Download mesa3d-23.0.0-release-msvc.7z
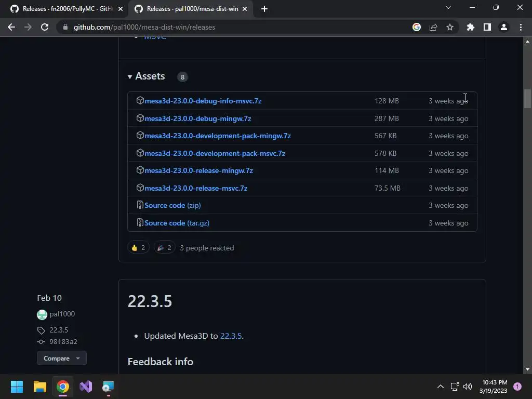Viewport: 532px width, 399px height. click(196, 188)
